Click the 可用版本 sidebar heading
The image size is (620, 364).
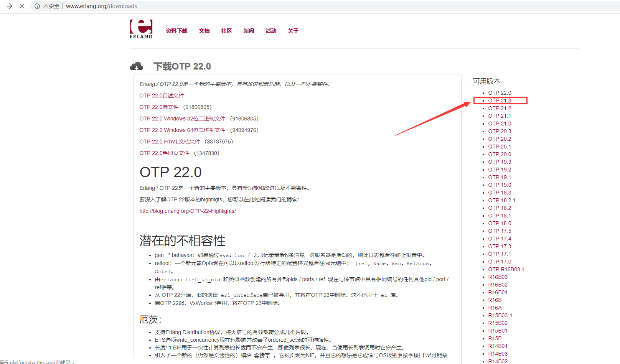(x=486, y=81)
